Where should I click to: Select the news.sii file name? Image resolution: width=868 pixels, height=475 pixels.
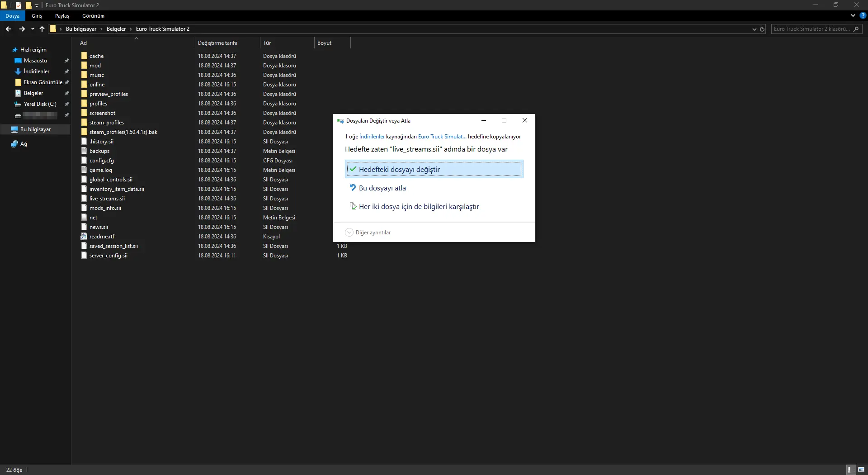99,227
